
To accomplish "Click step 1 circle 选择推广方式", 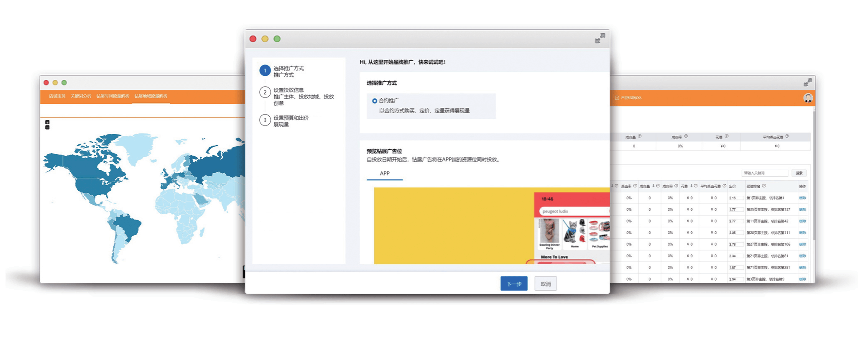I will pyautogui.click(x=265, y=71).
